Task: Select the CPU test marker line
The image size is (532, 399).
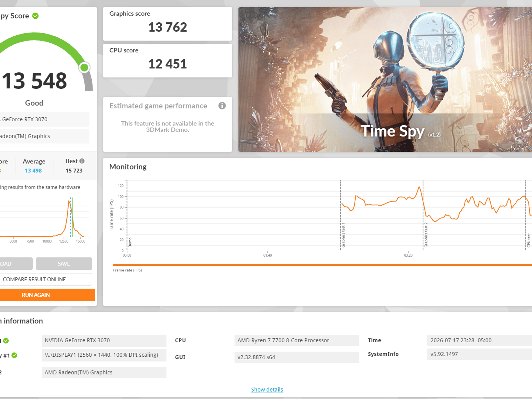Action: pyautogui.click(x=526, y=215)
